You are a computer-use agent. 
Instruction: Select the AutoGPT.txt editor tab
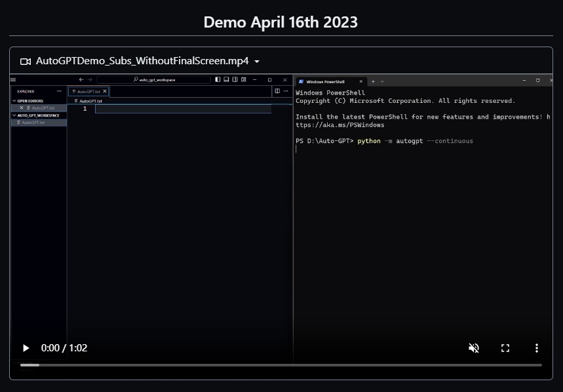(87, 91)
